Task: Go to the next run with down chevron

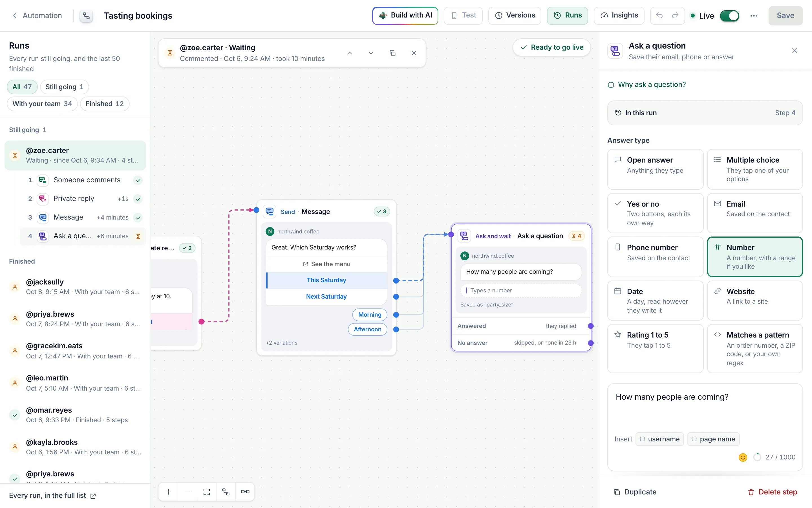Action: (x=371, y=53)
